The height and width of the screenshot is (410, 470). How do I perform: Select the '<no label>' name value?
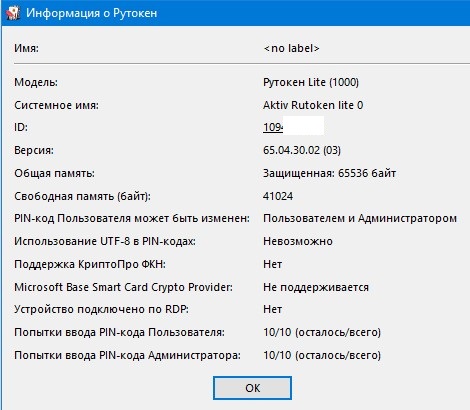coord(291,48)
